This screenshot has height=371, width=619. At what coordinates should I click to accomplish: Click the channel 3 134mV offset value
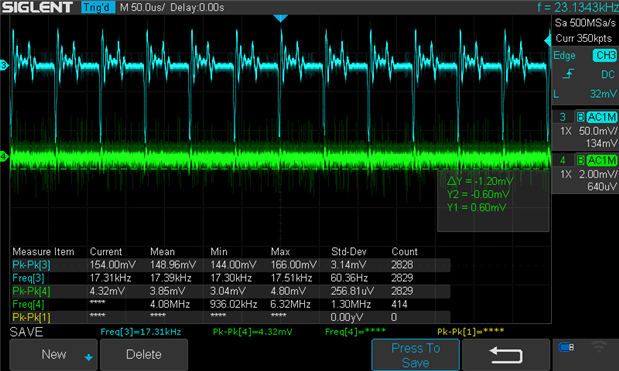coord(601,143)
